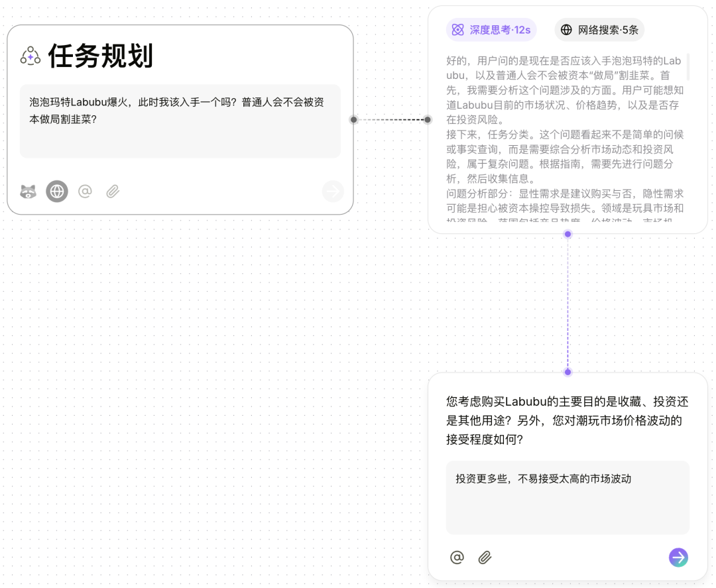Click the thinking panel scrollbar

click(688, 67)
